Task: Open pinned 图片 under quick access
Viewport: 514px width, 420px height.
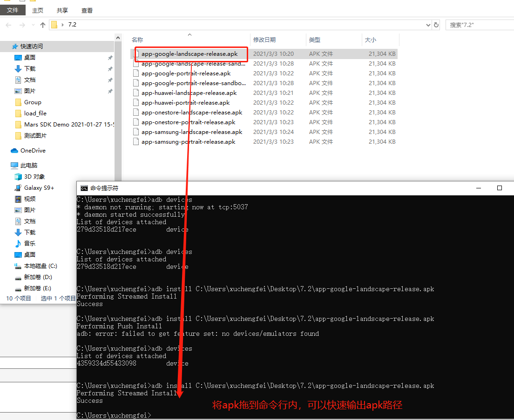Action: point(29,91)
